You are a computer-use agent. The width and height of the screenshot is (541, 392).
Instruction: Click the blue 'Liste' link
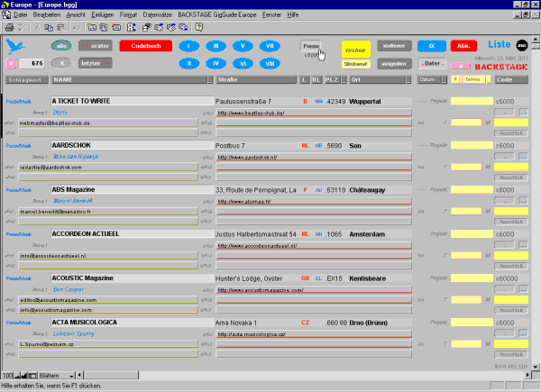coord(499,44)
